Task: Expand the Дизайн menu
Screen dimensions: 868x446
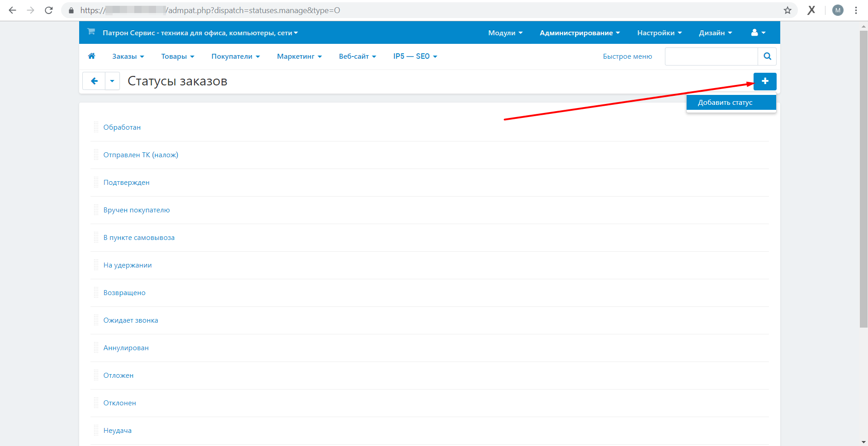Action: [x=715, y=33]
